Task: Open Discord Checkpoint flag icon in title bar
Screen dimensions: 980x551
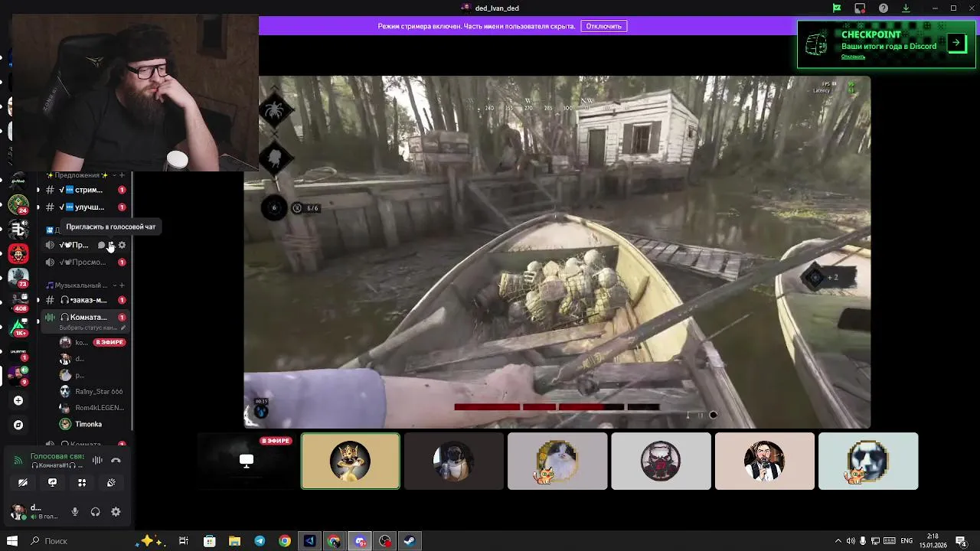Action: [837, 8]
